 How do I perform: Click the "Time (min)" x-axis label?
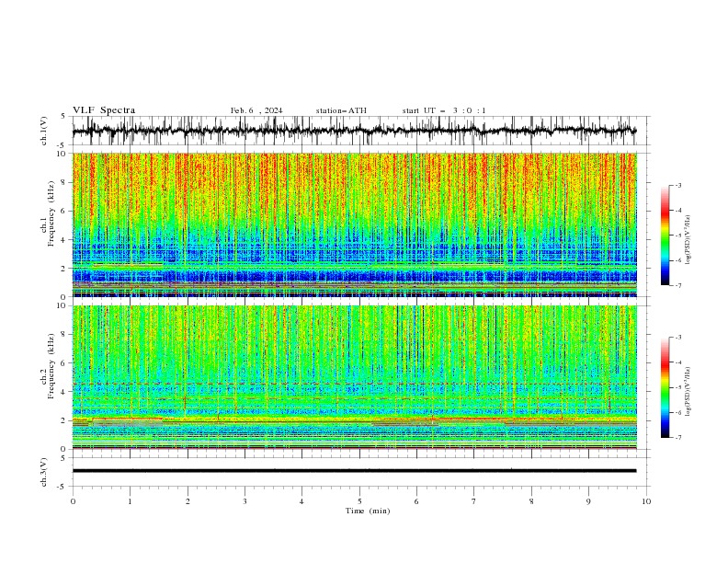pyautogui.click(x=368, y=511)
